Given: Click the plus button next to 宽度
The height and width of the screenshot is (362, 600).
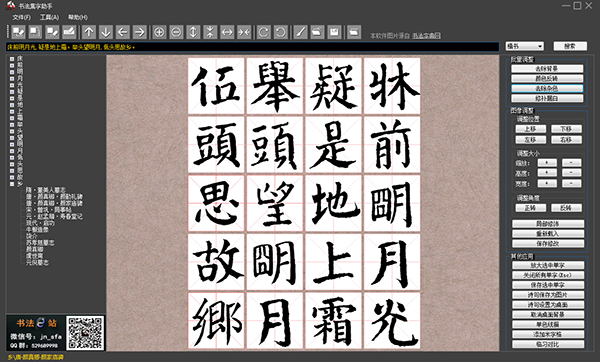Looking at the screenshot, I should [x=547, y=183].
